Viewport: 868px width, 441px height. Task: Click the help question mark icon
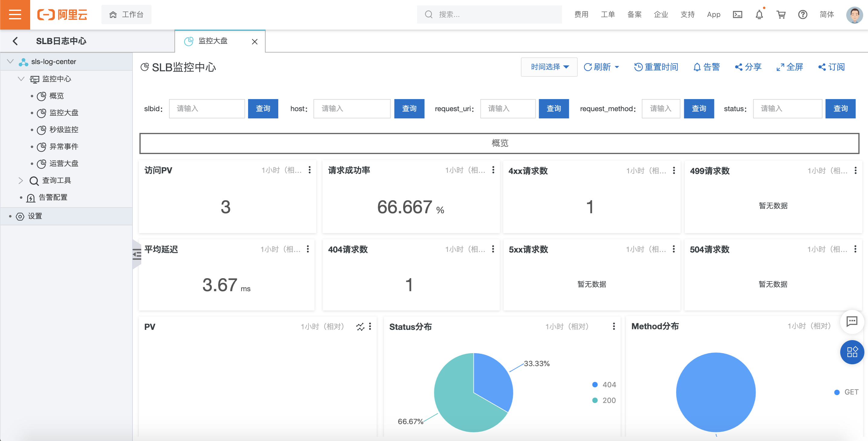pos(803,14)
